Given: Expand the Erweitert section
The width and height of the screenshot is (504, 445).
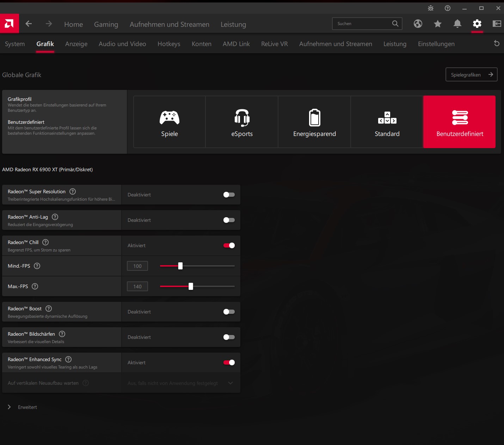Looking at the screenshot, I should pos(23,407).
